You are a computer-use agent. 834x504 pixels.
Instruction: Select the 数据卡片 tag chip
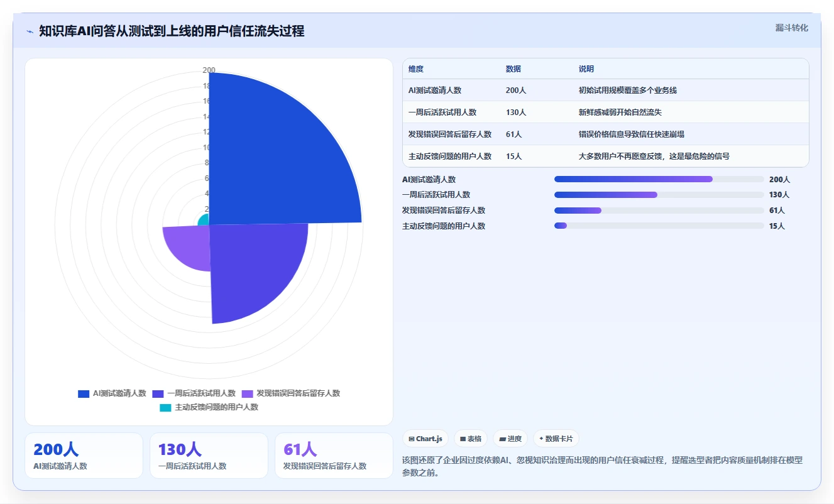[x=556, y=439]
